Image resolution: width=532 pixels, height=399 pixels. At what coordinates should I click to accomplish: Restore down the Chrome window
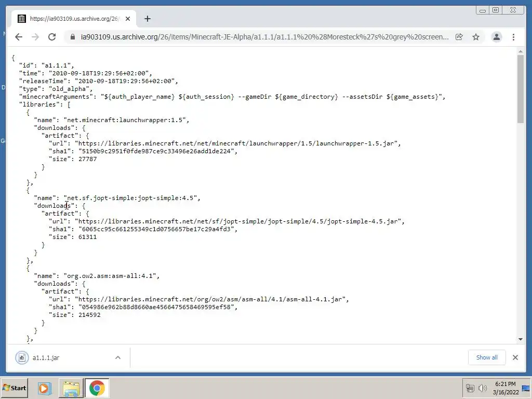[x=496, y=10]
